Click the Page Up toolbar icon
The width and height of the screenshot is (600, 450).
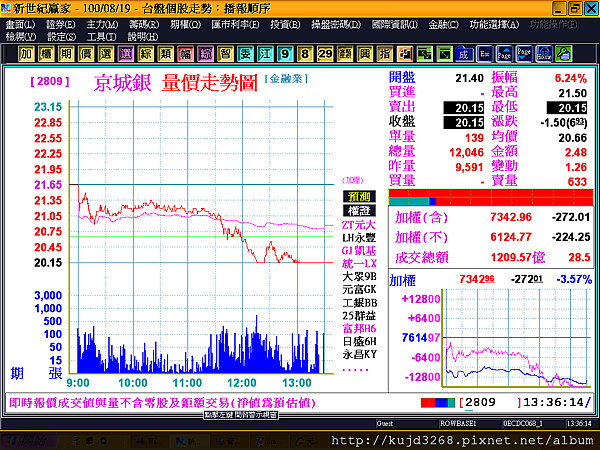[x=504, y=54]
